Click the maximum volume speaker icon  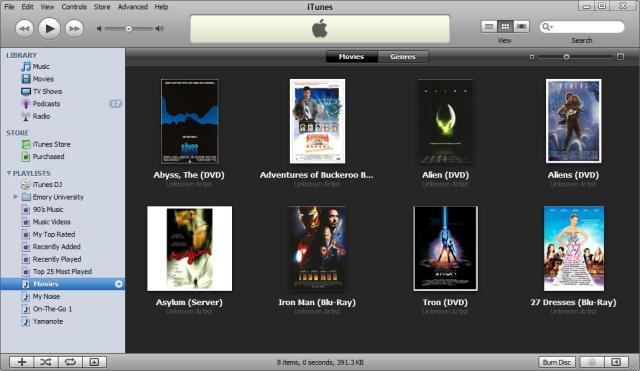point(160,29)
